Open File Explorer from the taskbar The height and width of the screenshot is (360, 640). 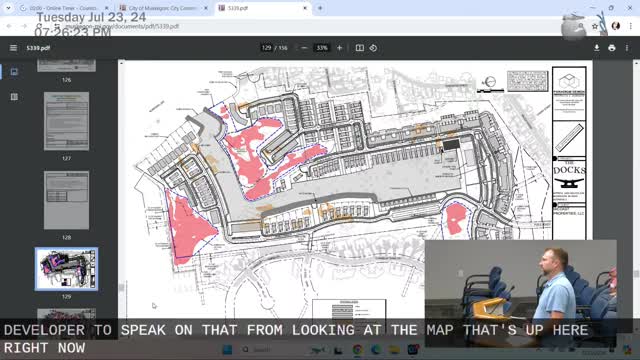tap(394, 350)
